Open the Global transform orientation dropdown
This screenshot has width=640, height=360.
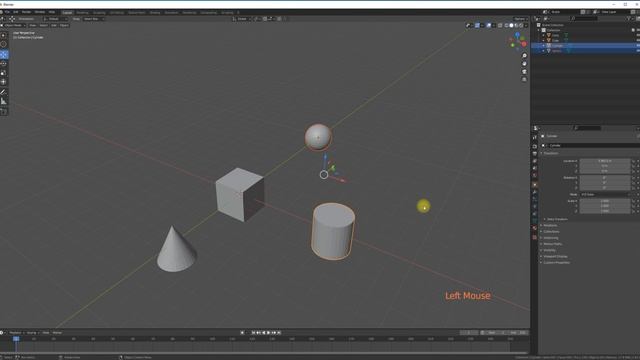click(x=241, y=19)
